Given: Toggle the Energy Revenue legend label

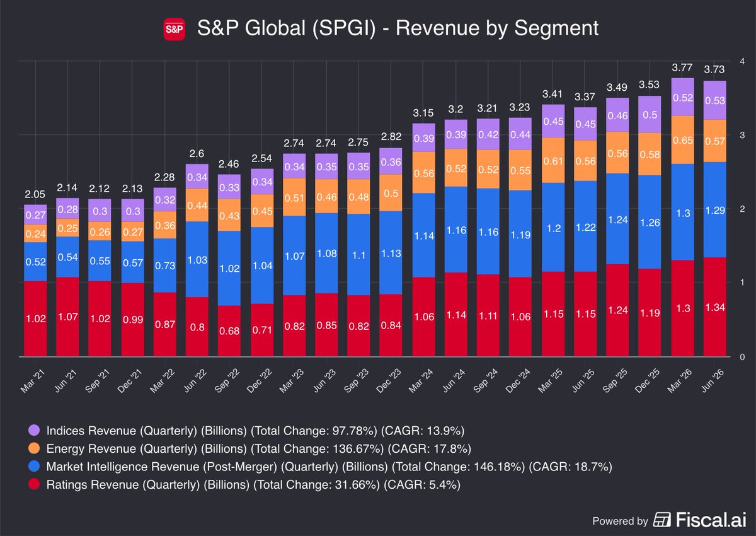Looking at the screenshot, I should (258, 448).
